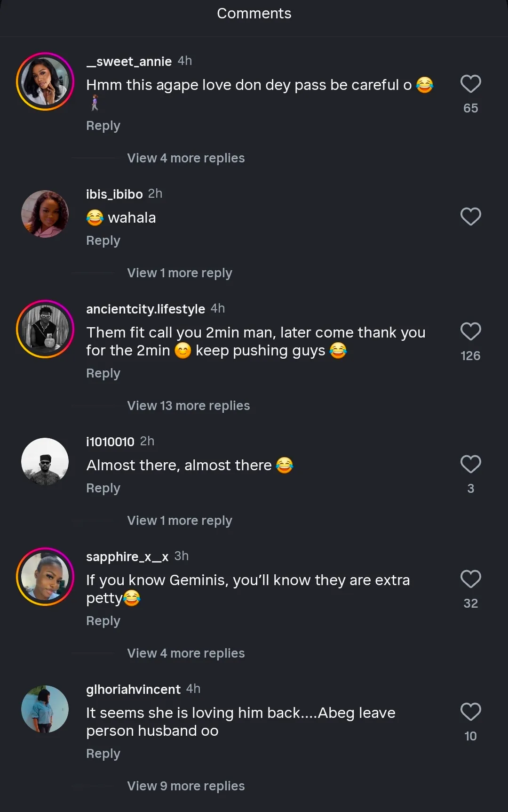Image resolution: width=508 pixels, height=812 pixels.
Task: Tap the heart on glhoriahvincent's comment
Action: pos(470,712)
